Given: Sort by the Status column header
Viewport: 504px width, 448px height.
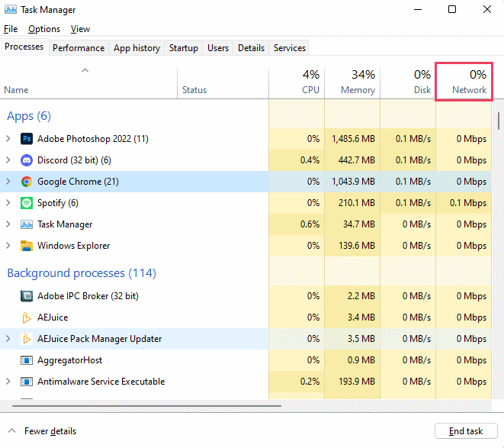Looking at the screenshot, I should pos(223,82).
